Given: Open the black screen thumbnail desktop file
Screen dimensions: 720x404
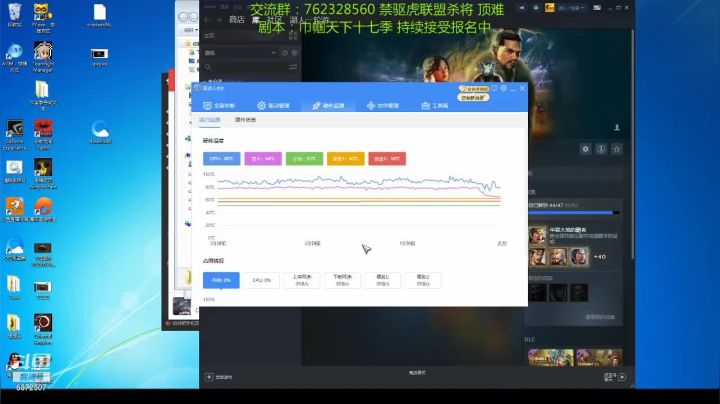Looking at the screenshot, I should [100, 57].
